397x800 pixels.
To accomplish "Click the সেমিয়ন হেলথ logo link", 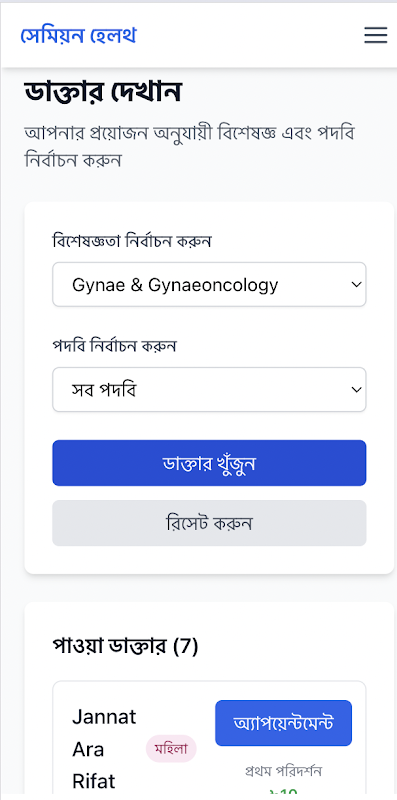I will pyautogui.click(x=78, y=35).
